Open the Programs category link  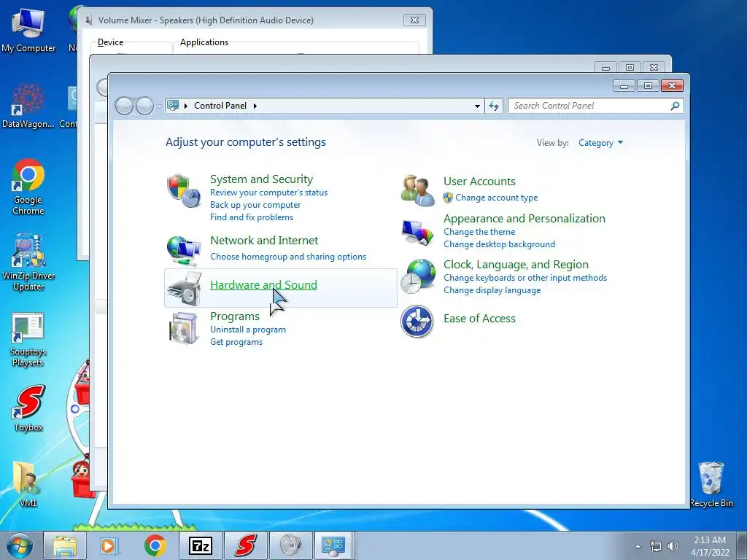tap(235, 316)
